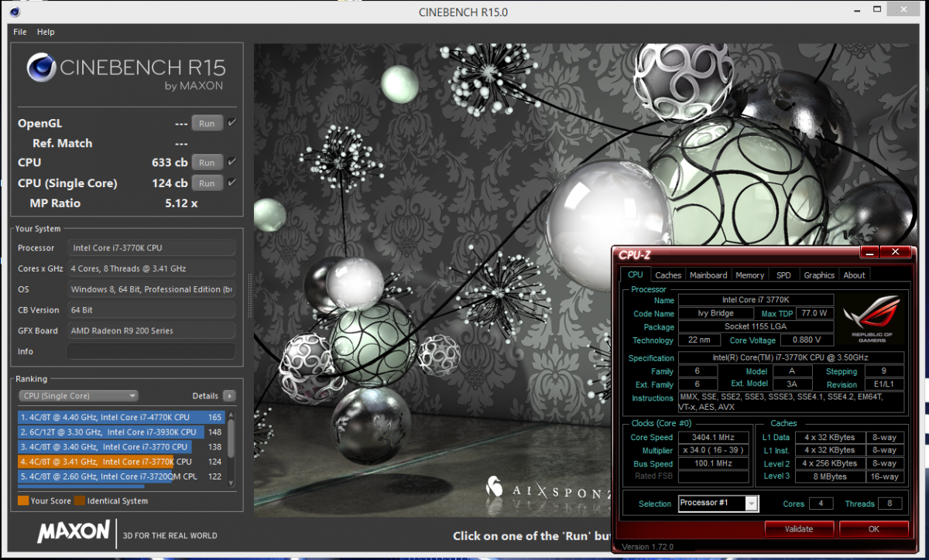The image size is (929, 560).
Task: Switch to the Mainboard tab in CPU-Z
Action: [708, 275]
